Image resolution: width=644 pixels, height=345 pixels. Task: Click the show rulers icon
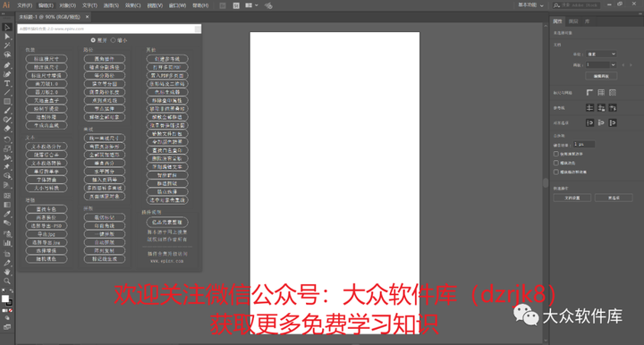coord(589,93)
